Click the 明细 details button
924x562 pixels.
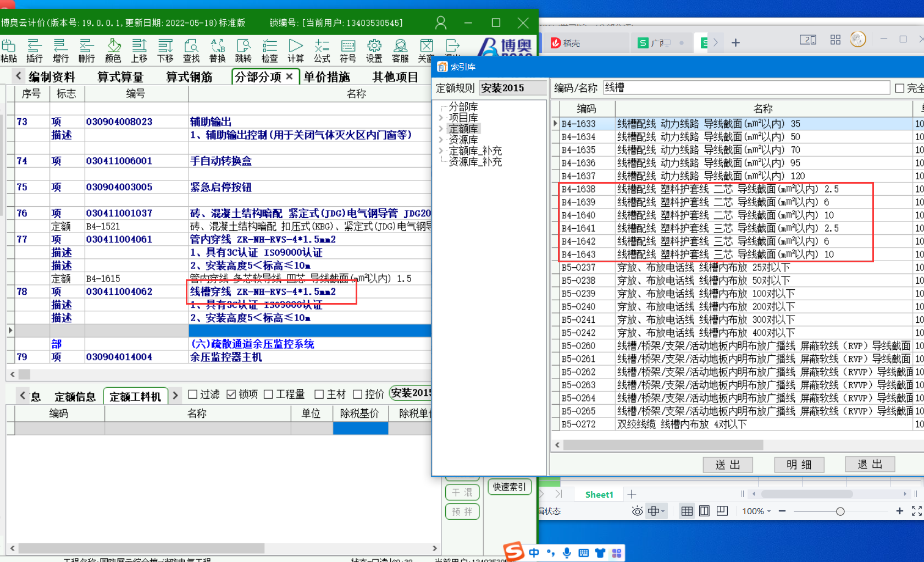point(799,465)
